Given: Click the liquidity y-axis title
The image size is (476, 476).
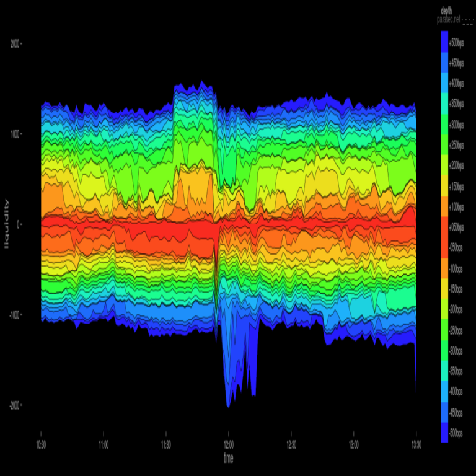Looking at the screenshot, I should [x=7, y=224].
